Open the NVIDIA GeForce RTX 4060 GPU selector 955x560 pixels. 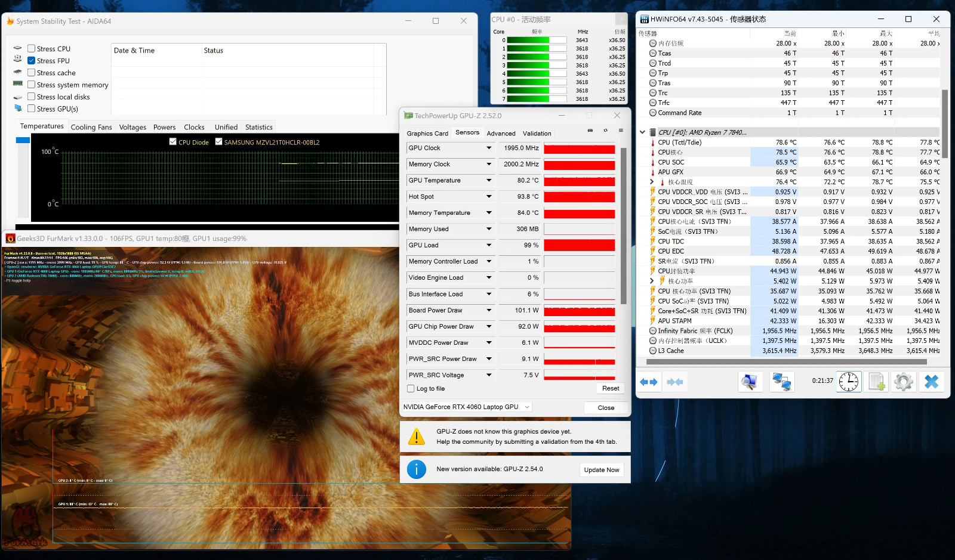[467, 407]
